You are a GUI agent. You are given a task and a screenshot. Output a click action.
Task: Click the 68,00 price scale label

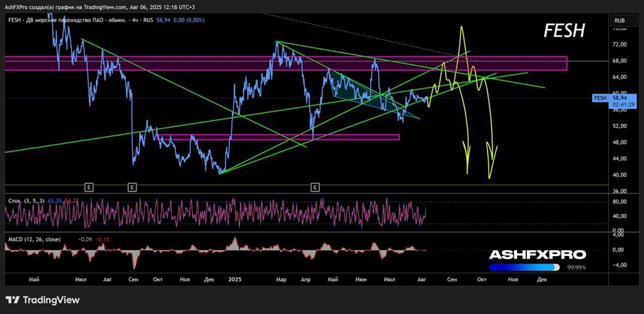(620, 61)
